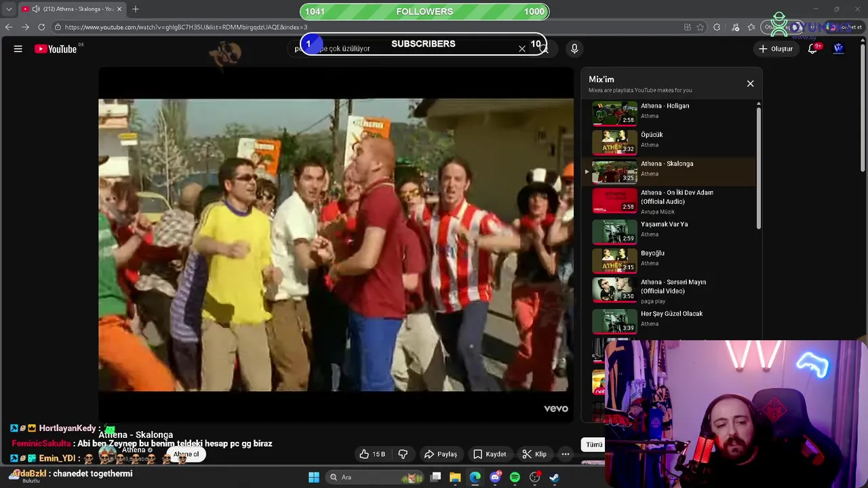This screenshot has width=868, height=488.
Task: Open the YouTube hamburger guide menu
Action: [x=18, y=49]
